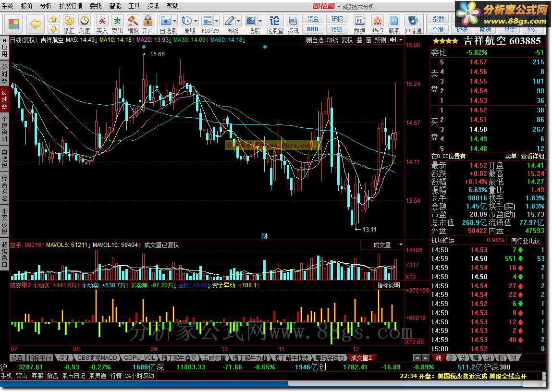Click the yellow down arrow button

53,29
